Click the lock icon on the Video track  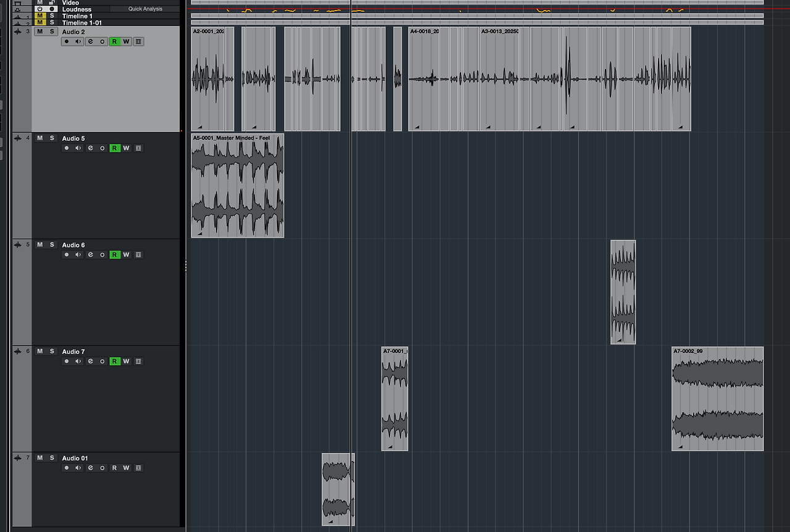(x=52, y=2)
